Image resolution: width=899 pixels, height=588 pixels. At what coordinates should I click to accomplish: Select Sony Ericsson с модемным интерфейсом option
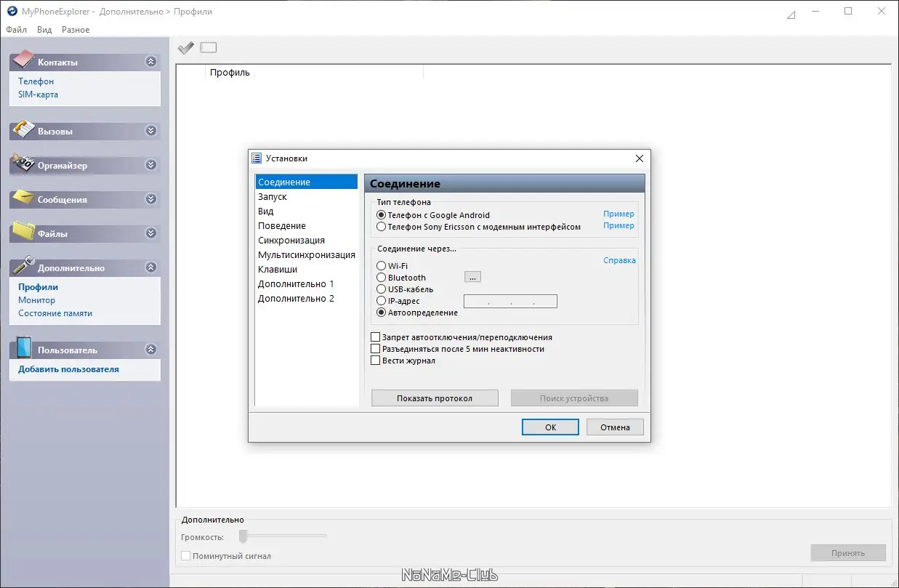(381, 227)
